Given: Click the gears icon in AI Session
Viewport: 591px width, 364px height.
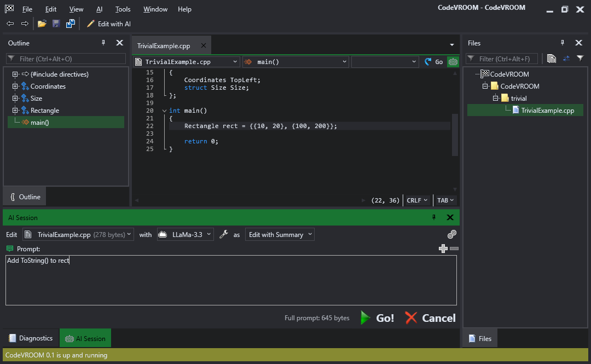Looking at the screenshot, I should (452, 234).
